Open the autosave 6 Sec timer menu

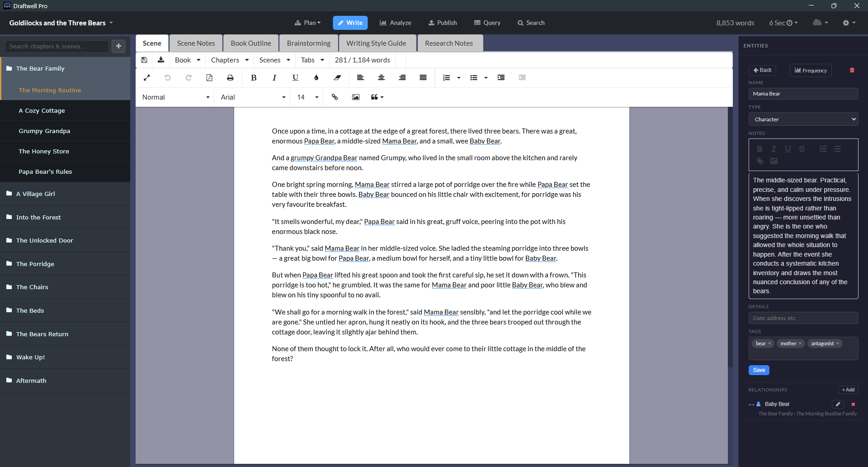[x=783, y=23]
